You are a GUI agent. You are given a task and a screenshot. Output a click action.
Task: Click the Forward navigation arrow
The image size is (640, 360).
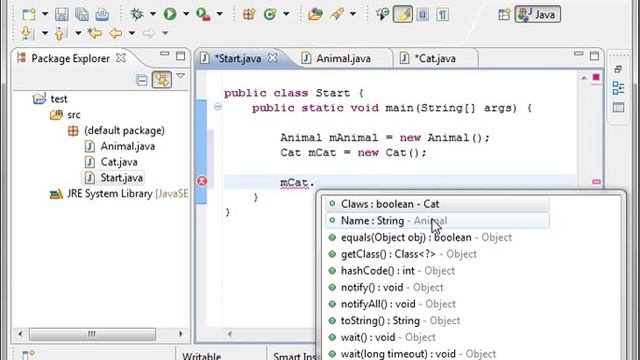pyautogui.click(x=149, y=33)
